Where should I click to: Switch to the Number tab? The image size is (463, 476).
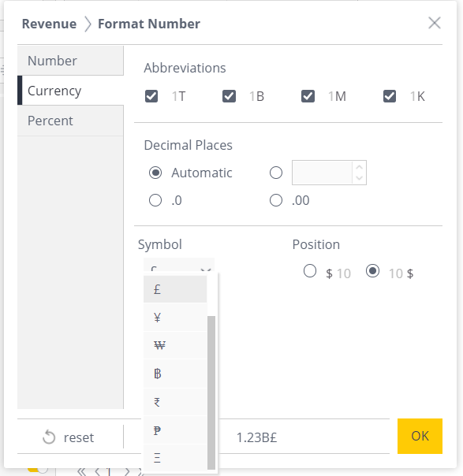pos(70,61)
